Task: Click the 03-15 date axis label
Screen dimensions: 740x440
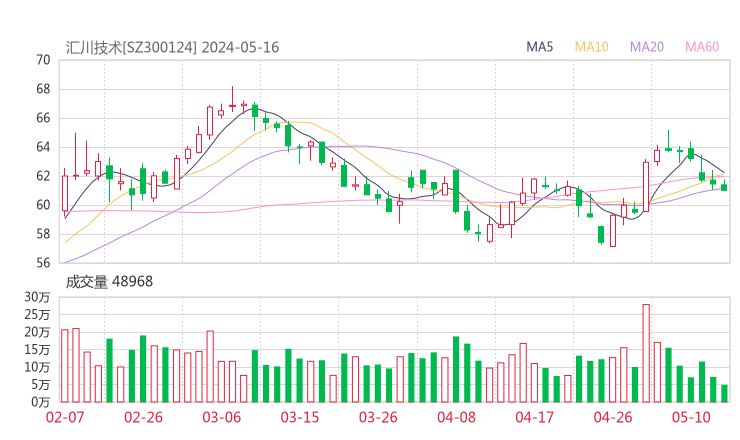Action: [300, 417]
